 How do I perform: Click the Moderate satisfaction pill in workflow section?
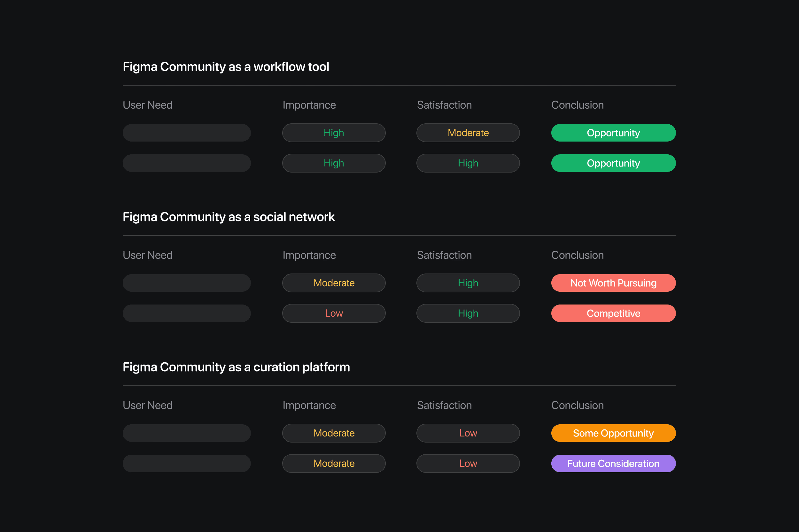tap(468, 133)
